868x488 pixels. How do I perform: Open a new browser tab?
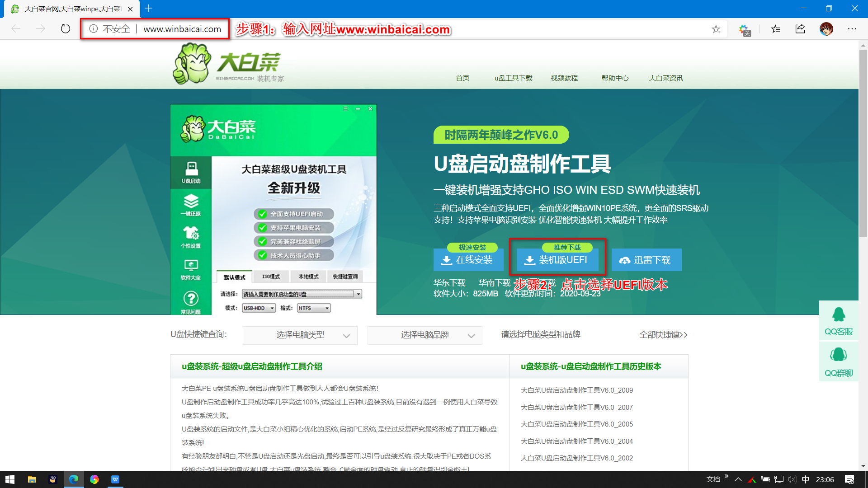[148, 9]
